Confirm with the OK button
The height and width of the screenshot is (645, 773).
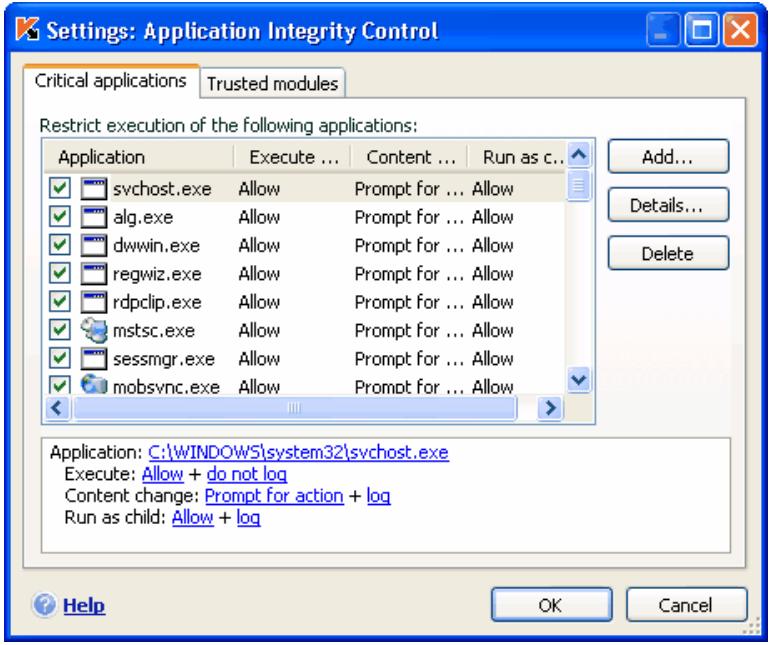pyautogui.click(x=552, y=605)
